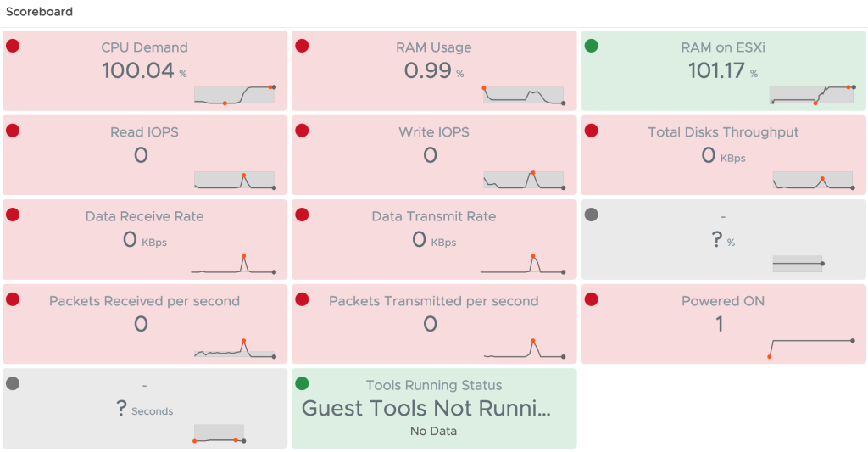
Task: Click the RAM on ESXi title
Action: (x=723, y=47)
